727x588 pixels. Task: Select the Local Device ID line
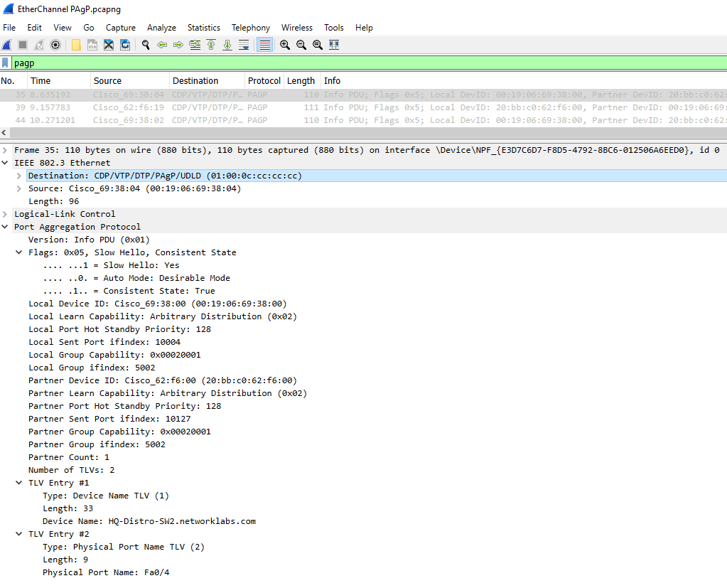click(158, 304)
